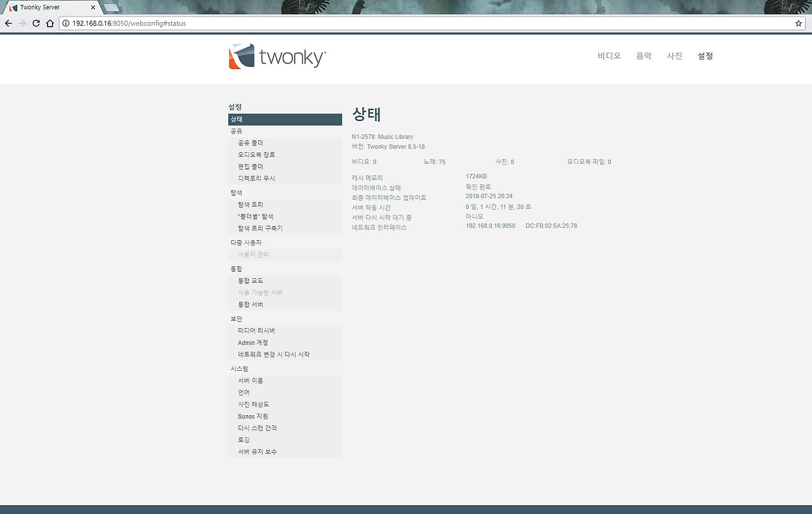Select the Twonky Server browser tab
Viewport: 812px width, 514px height.
pyautogui.click(x=51, y=8)
